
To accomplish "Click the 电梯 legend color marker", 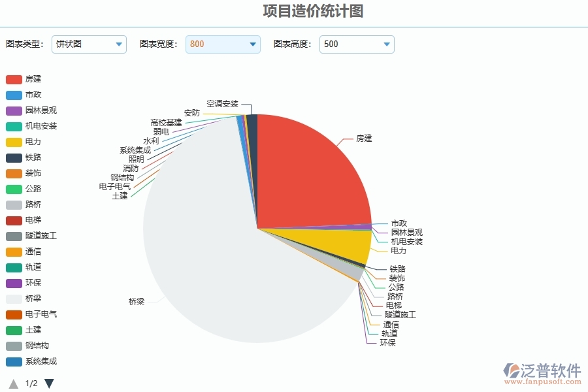I will click(15, 220).
